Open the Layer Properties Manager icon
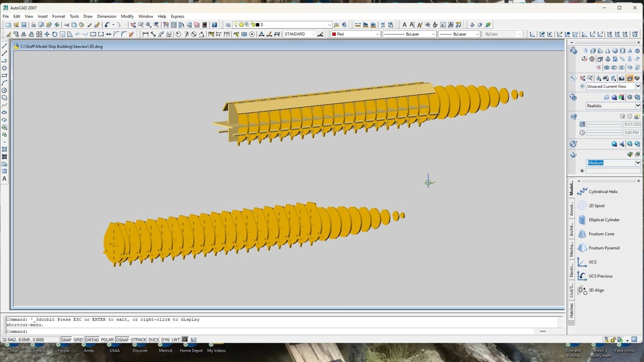The width and height of the screenshot is (644, 362). point(228,25)
